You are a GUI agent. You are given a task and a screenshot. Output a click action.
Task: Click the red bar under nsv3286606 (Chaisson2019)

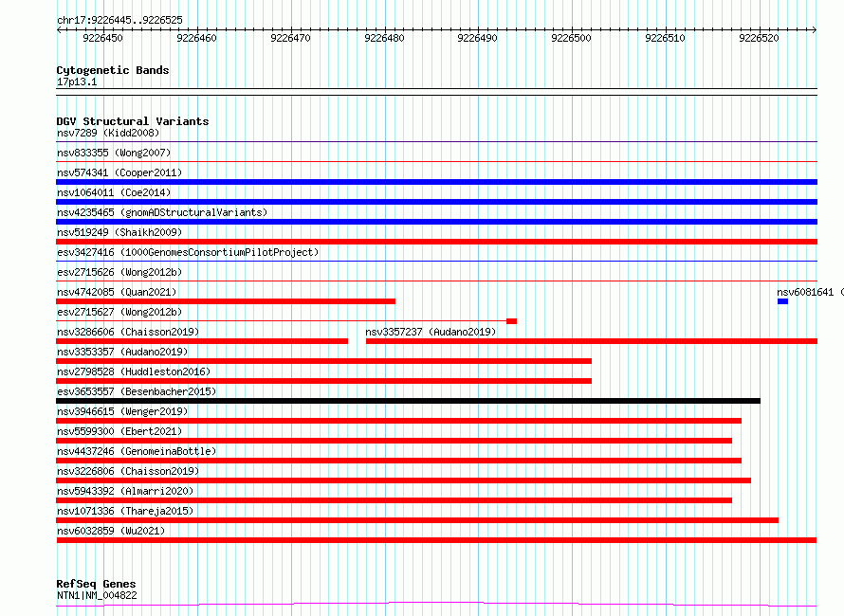[202, 341]
